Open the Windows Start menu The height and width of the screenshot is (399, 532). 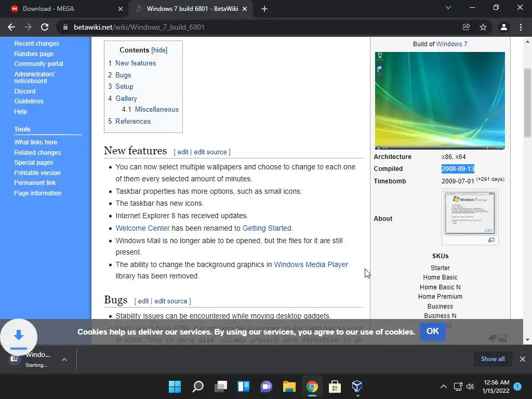click(x=175, y=387)
